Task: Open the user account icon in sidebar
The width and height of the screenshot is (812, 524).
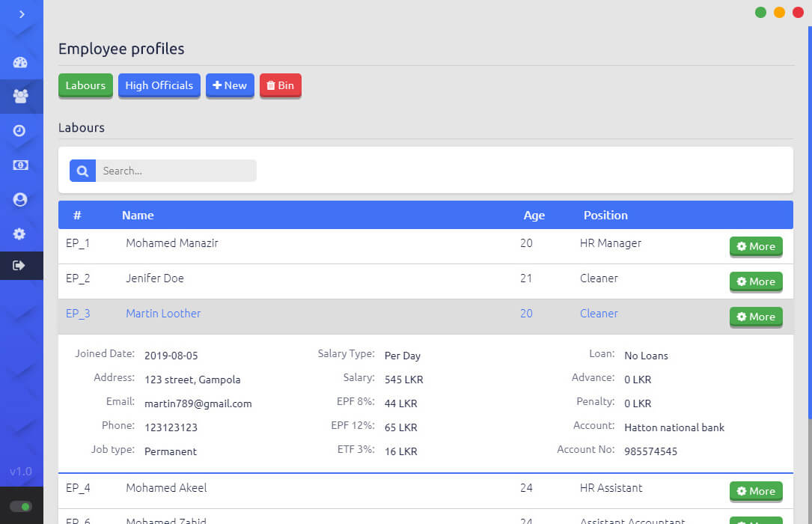Action: [x=20, y=199]
